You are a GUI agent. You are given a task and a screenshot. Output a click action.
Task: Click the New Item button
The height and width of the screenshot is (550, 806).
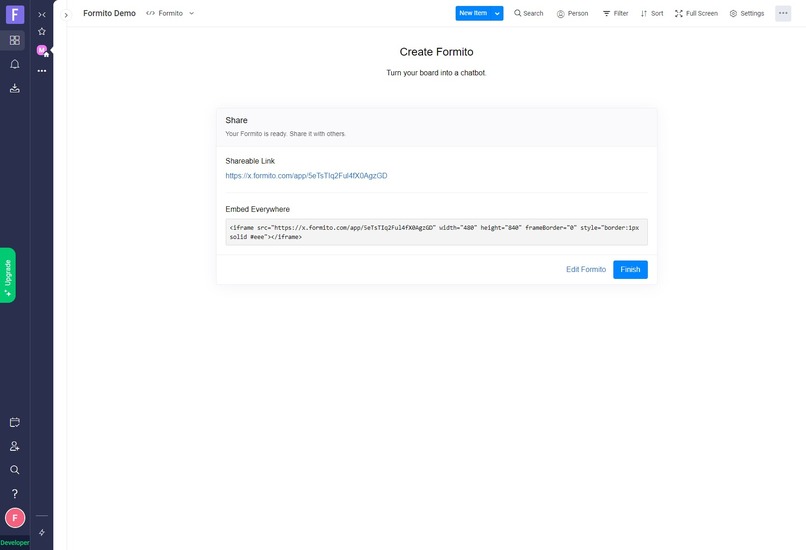click(473, 13)
